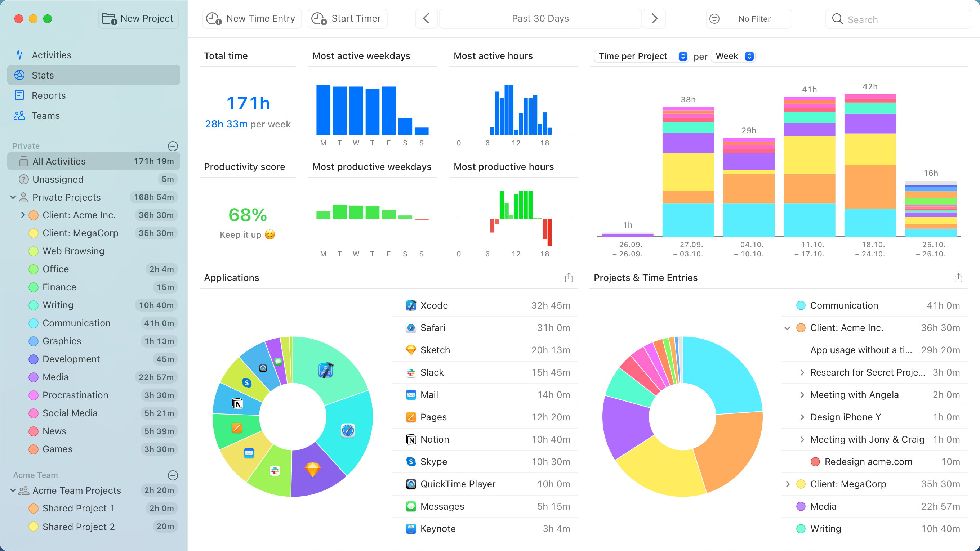The image size is (980, 551).
Task: Click the Acme Team add project button
Action: [x=172, y=474]
